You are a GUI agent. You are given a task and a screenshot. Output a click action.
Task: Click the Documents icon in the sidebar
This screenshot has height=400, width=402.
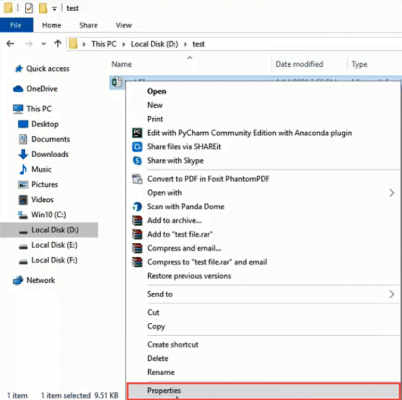(x=23, y=139)
